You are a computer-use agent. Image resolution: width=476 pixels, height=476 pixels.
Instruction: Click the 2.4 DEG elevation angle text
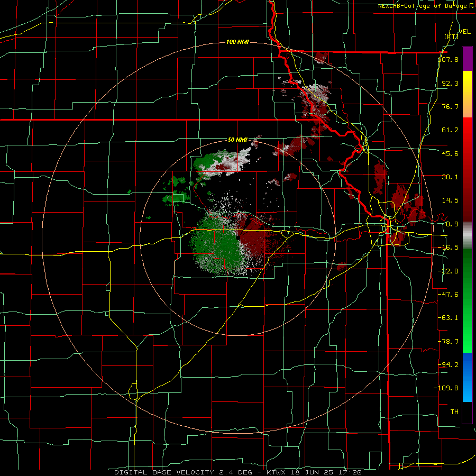pos(236,472)
